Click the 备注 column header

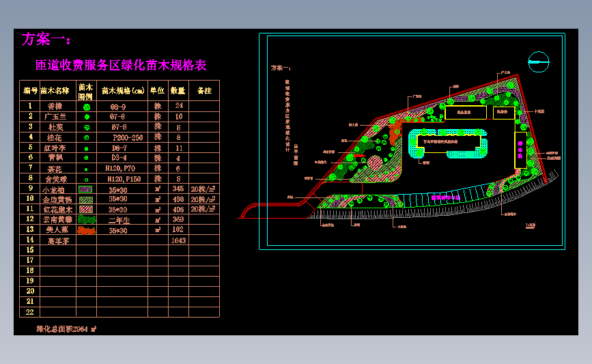(x=204, y=91)
